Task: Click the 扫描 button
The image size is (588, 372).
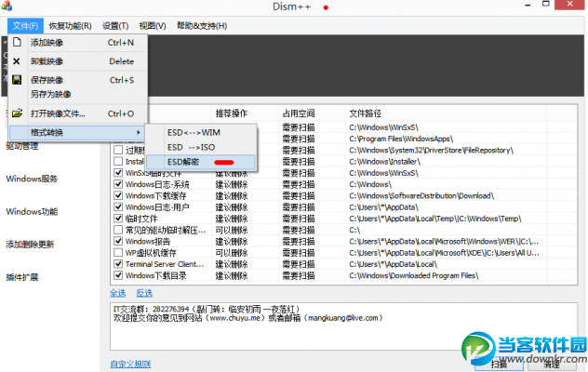Action: pyautogui.click(x=499, y=365)
